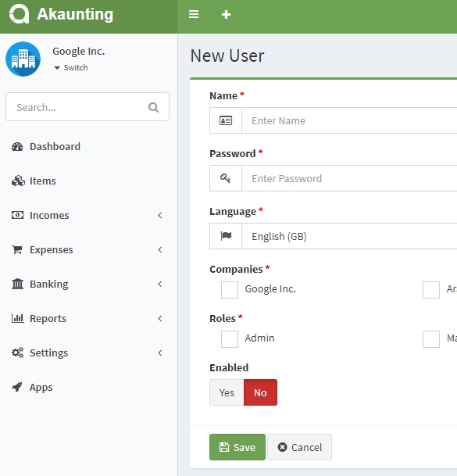Image resolution: width=457 pixels, height=476 pixels.
Task: Open Apps in the sidebar
Action: click(88, 387)
